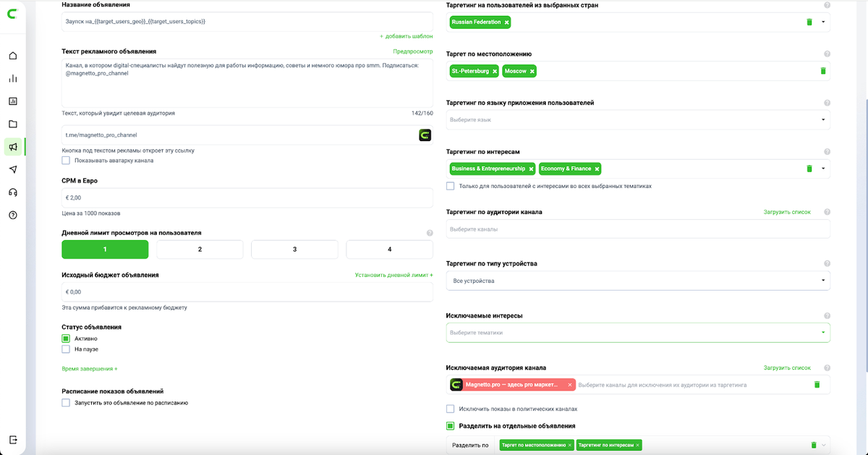This screenshot has width=868, height=455.
Task: Remove the St.-Petersburg location tag
Action: click(x=495, y=71)
